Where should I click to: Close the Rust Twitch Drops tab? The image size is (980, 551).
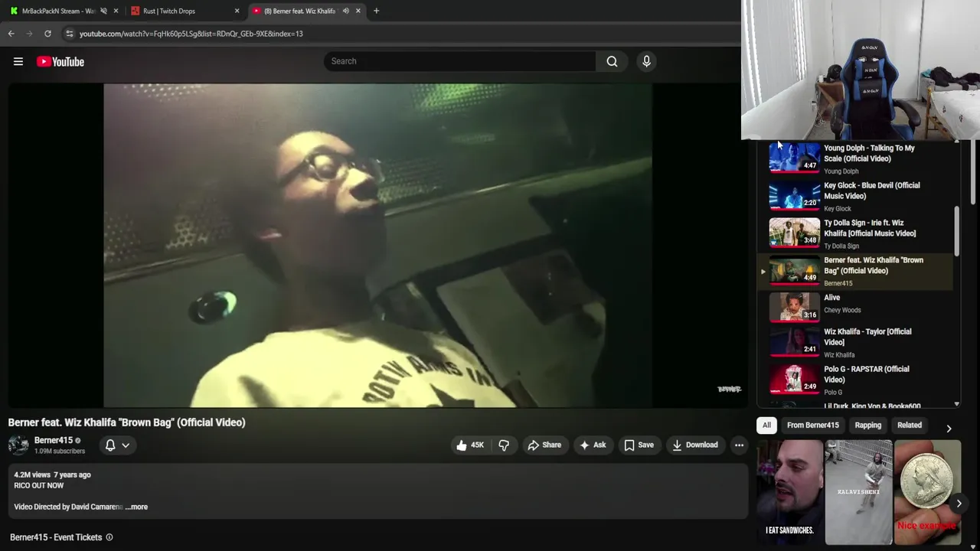point(237,11)
